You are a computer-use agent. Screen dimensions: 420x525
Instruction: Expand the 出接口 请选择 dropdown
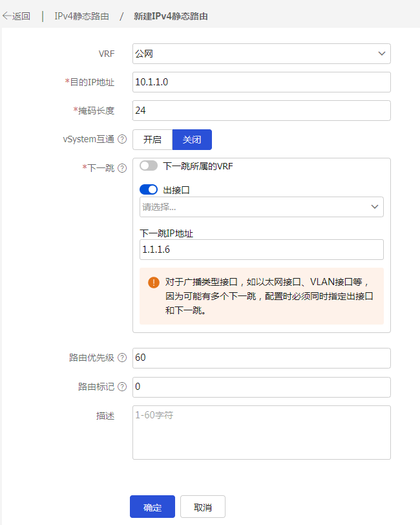[x=261, y=207]
